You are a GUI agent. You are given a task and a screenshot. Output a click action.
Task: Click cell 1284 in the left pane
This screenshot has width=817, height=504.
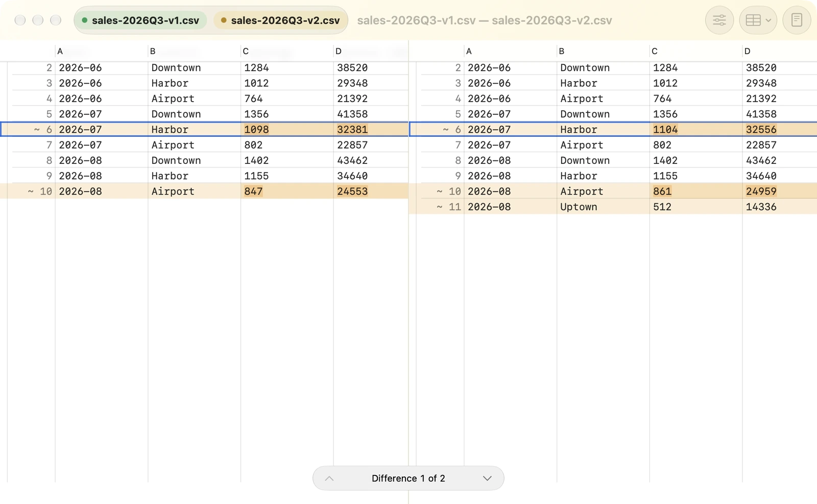[x=256, y=68]
